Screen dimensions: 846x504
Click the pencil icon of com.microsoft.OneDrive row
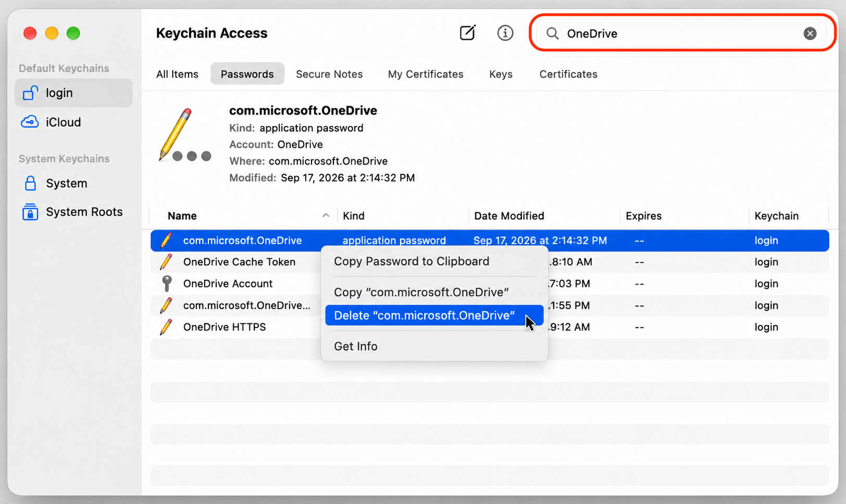click(x=166, y=241)
